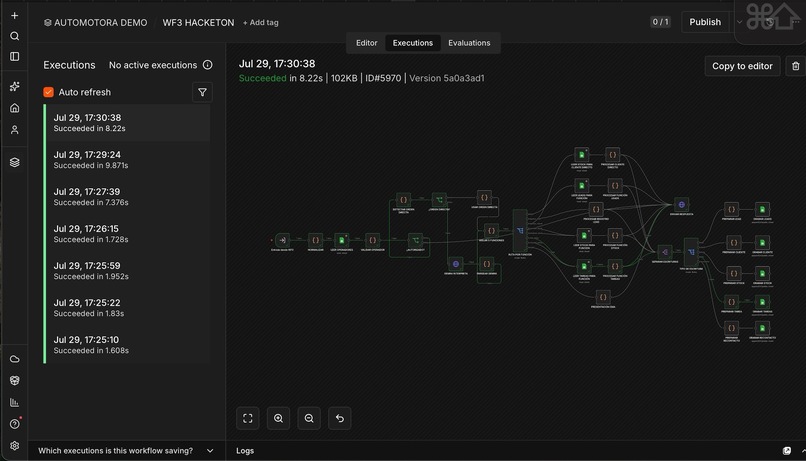Image resolution: width=806 pixels, height=461 pixels.
Task: Select the PREPARAR LEAD code node
Action: coord(731,209)
